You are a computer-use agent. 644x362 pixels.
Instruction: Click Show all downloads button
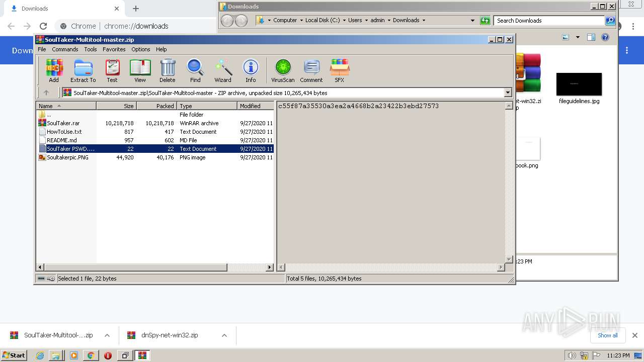[x=608, y=335]
